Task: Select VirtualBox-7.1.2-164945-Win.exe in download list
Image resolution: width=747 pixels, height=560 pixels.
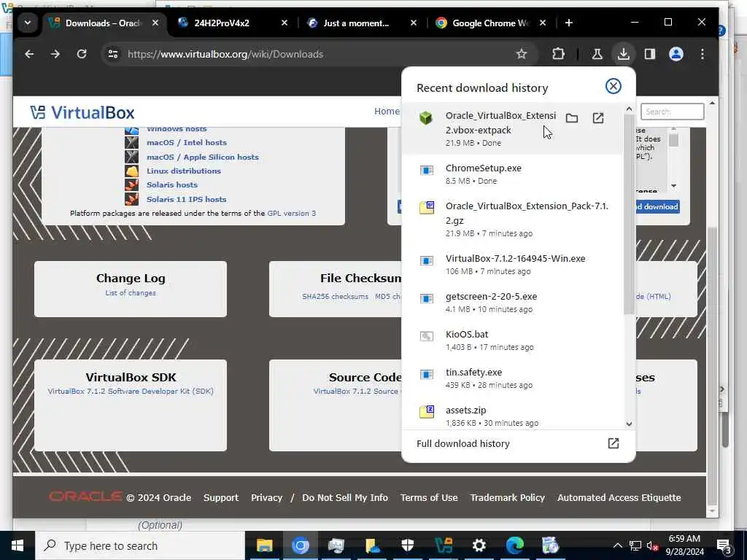Action: tap(512, 264)
